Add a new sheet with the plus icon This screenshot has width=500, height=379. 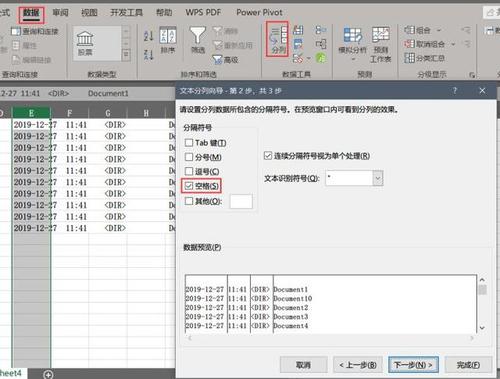coord(48,375)
